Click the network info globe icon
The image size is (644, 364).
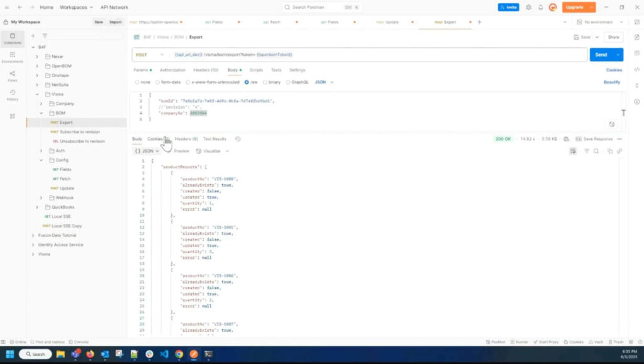(567, 139)
